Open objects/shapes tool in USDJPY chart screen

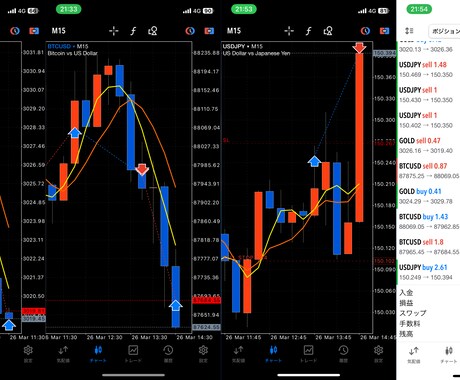coord(328,31)
